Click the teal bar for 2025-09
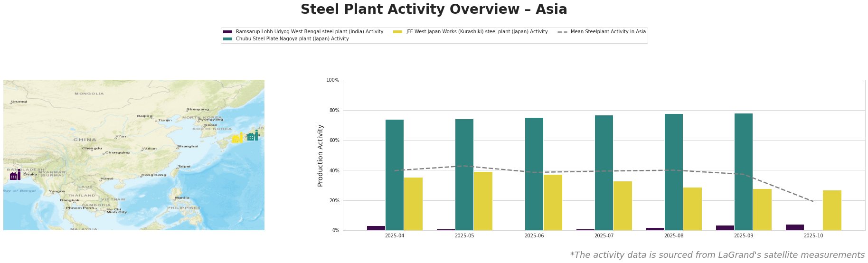 (743, 172)
